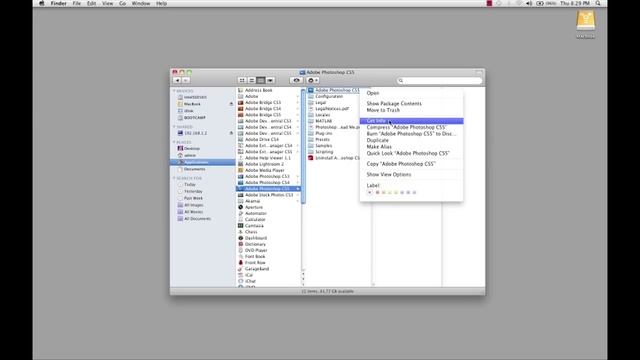Open MacBook in the sidebar
The width and height of the screenshot is (640, 360).
point(192,104)
